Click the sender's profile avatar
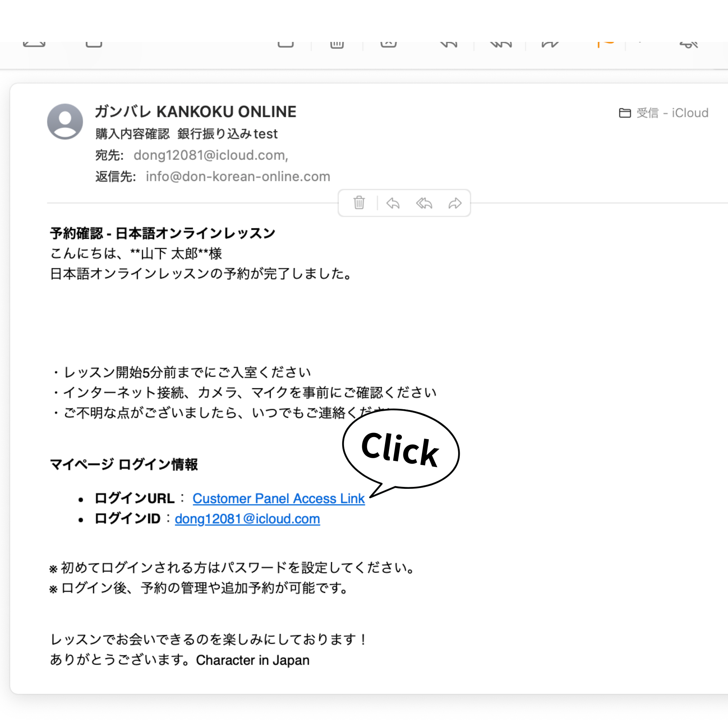The height and width of the screenshot is (728, 728). (x=65, y=122)
